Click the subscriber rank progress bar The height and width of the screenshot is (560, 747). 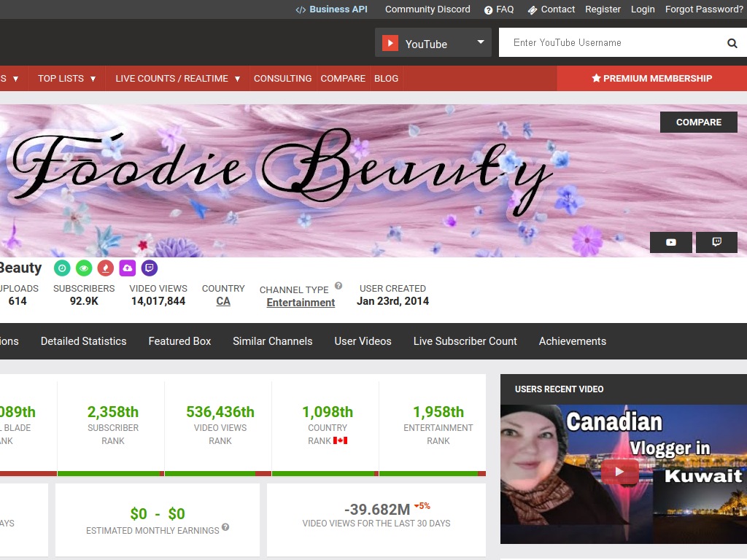111,474
